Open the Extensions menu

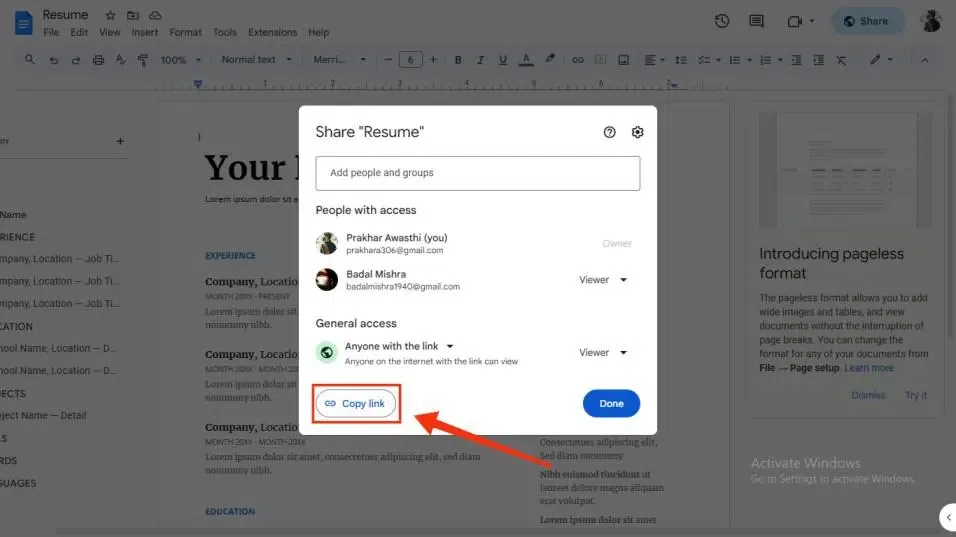[x=272, y=32]
